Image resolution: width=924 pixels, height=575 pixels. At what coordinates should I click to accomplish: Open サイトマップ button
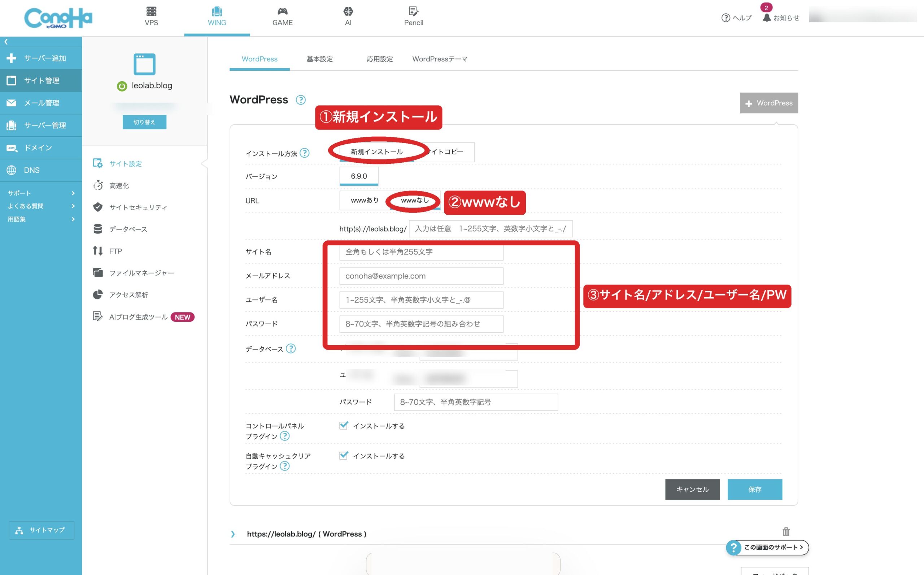pyautogui.click(x=41, y=530)
